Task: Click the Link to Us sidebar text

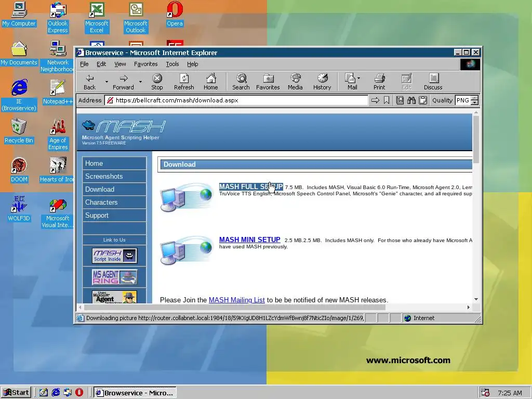Action: 114,240
